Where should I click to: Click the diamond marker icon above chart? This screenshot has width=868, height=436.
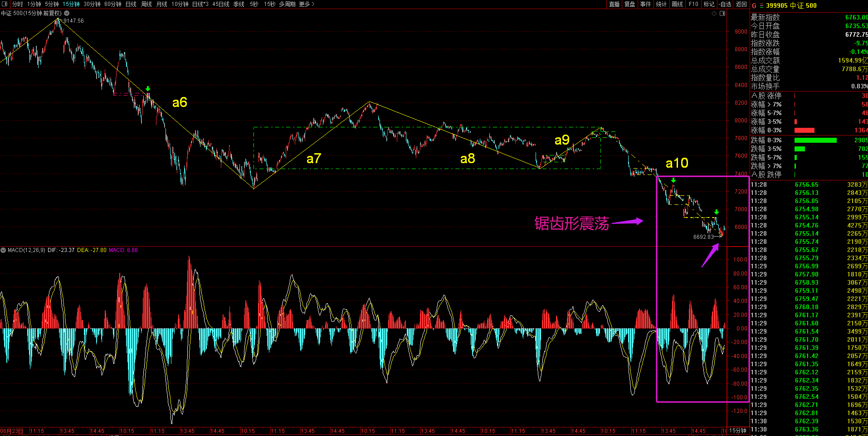(x=714, y=14)
